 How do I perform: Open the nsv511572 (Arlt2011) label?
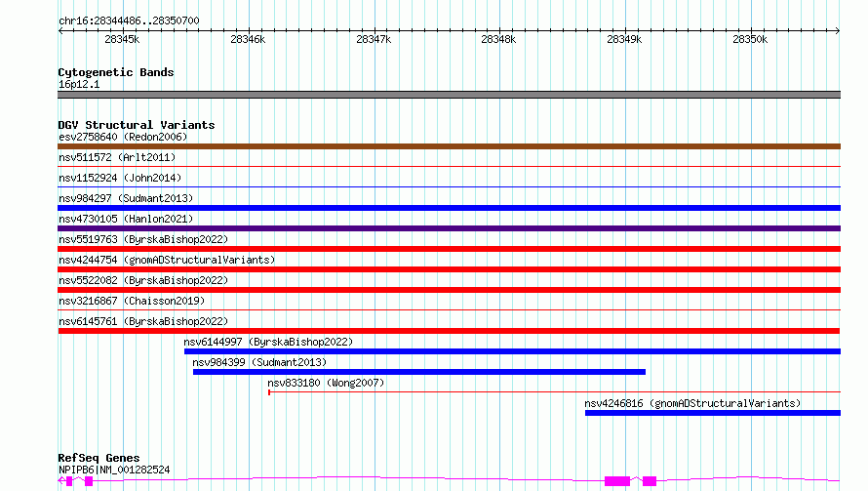pyautogui.click(x=117, y=157)
